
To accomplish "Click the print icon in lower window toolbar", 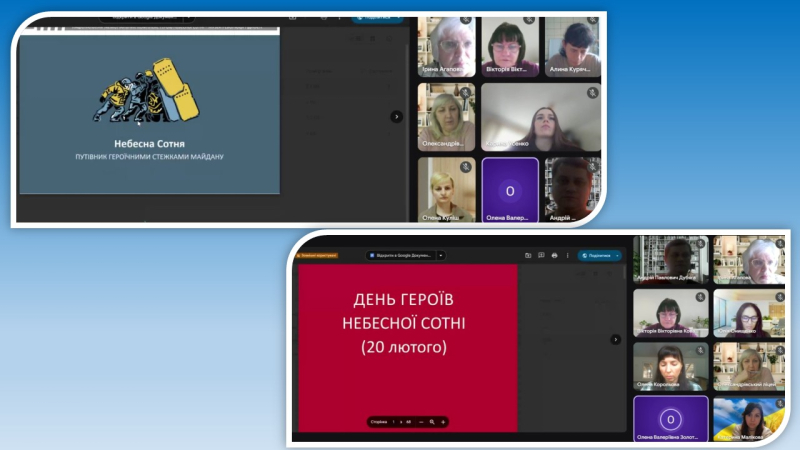I will [x=554, y=255].
